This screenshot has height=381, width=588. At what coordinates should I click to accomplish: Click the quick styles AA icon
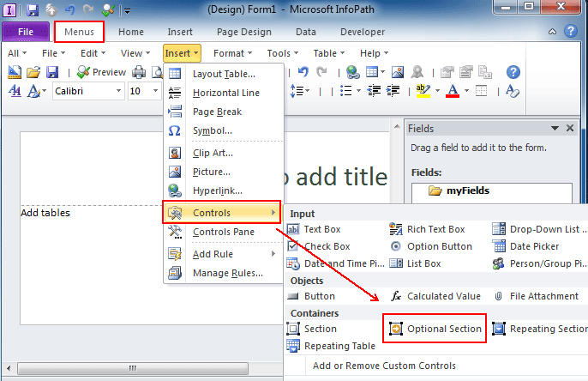[x=15, y=91]
